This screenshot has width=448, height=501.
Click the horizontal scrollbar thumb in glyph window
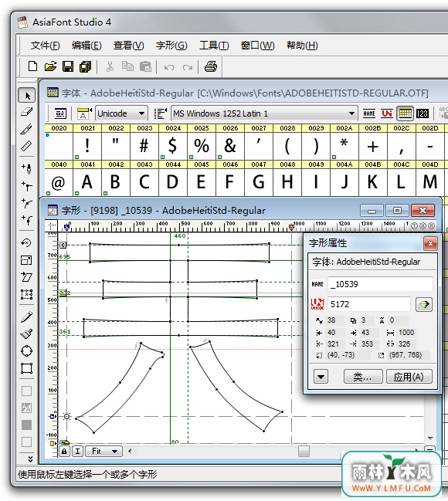pyautogui.click(x=304, y=451)
